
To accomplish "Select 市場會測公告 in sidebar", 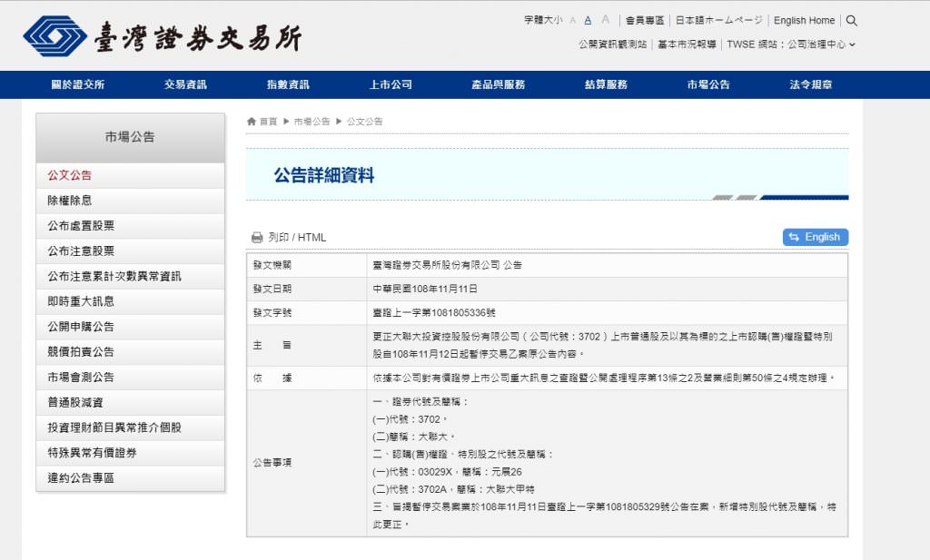I will point(131,377).
